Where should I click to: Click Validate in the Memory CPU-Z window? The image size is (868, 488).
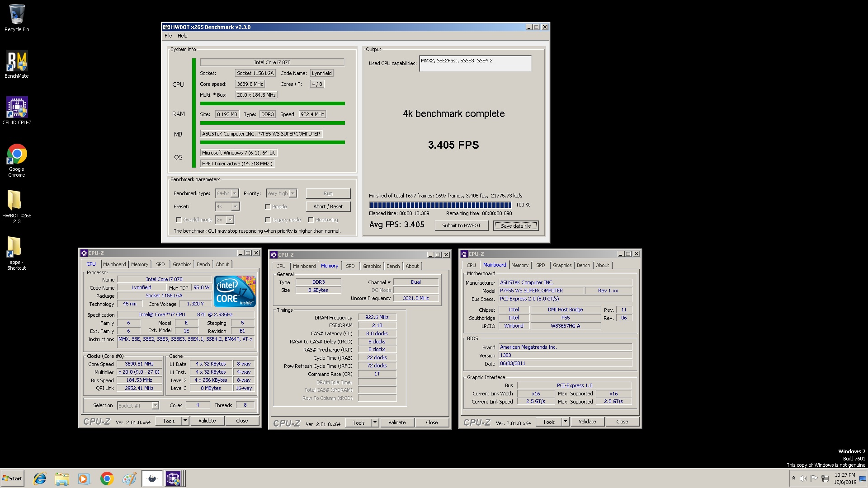[x=397, y=422]
